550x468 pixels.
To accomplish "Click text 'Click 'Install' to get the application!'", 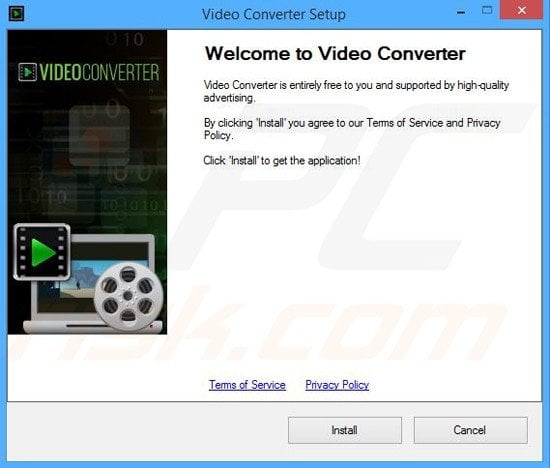I will pyautogui.click(x=282, y=161).
